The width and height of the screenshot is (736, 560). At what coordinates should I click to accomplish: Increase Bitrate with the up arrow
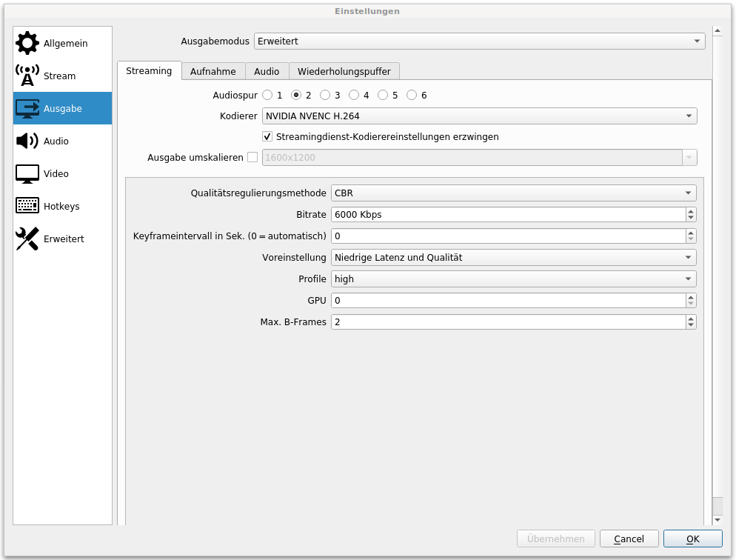691,211
